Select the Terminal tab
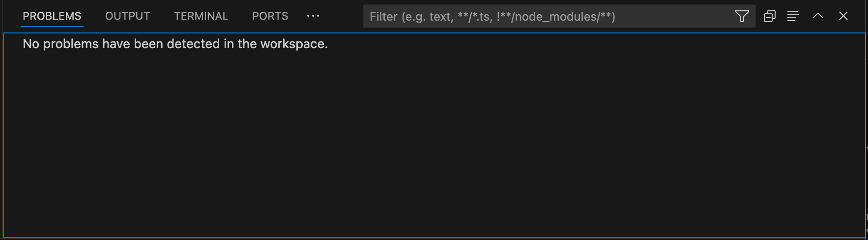The image size is (868, 240). (201, 16)
